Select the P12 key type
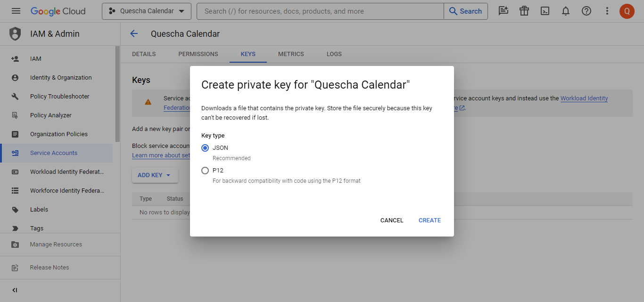The image size is (644, 302). 205,171
